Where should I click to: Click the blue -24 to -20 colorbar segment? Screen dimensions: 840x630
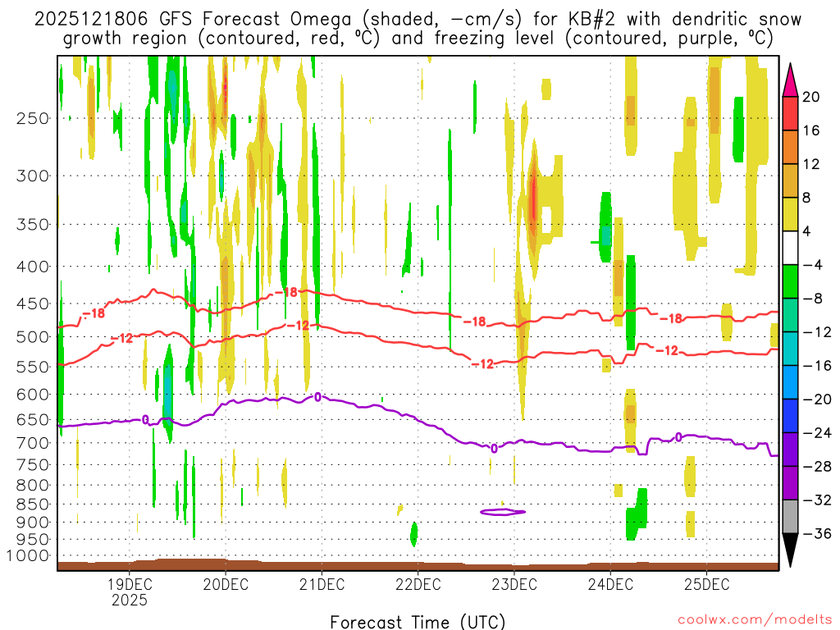(x=790, y=416)
